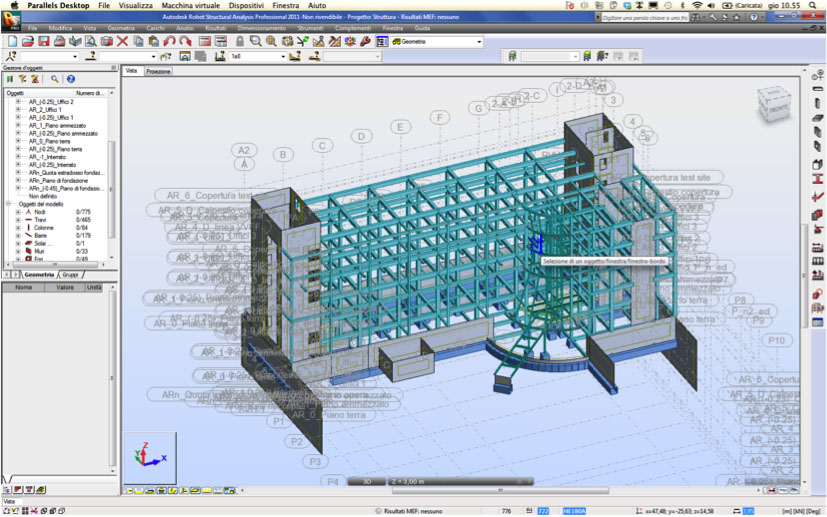
Task: Click the search magnifier in Gestore d'oggetti
Action: [54, 79]
